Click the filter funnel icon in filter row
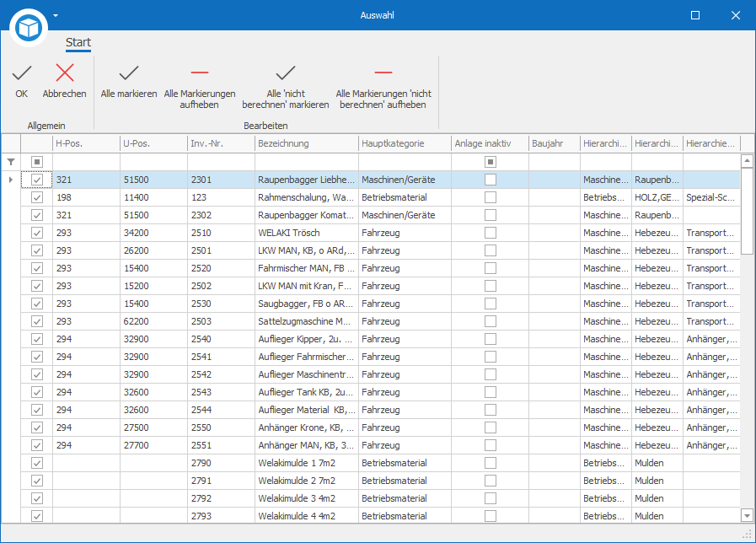 (11, 162)
